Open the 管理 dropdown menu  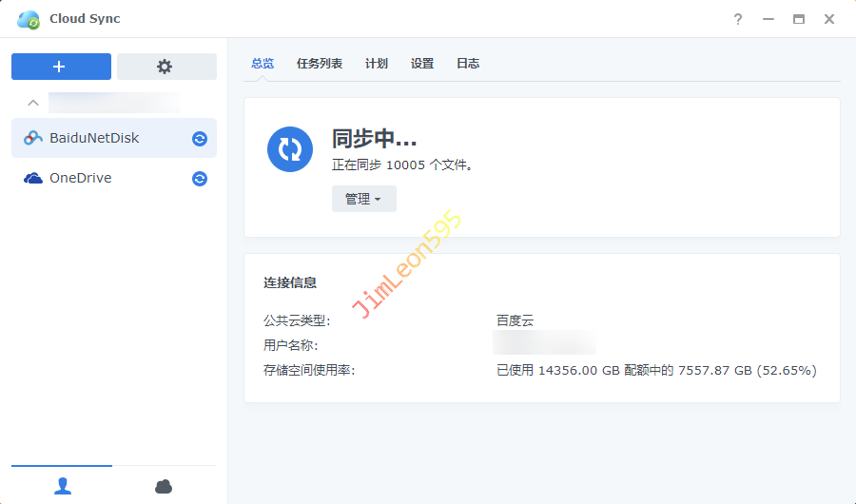coord(363,199)
